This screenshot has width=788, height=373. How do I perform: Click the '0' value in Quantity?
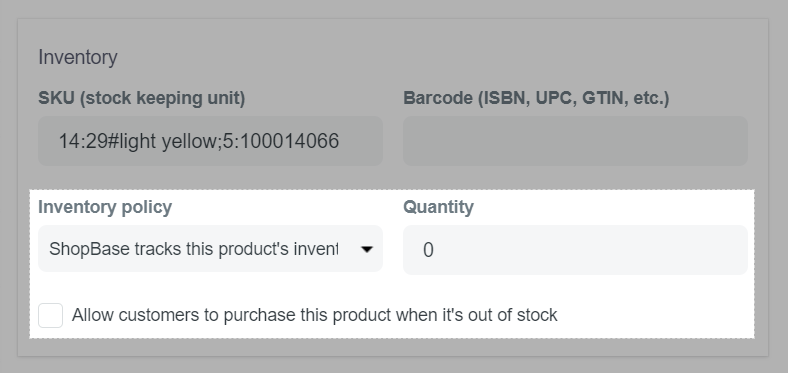click(x=428, y=250)
